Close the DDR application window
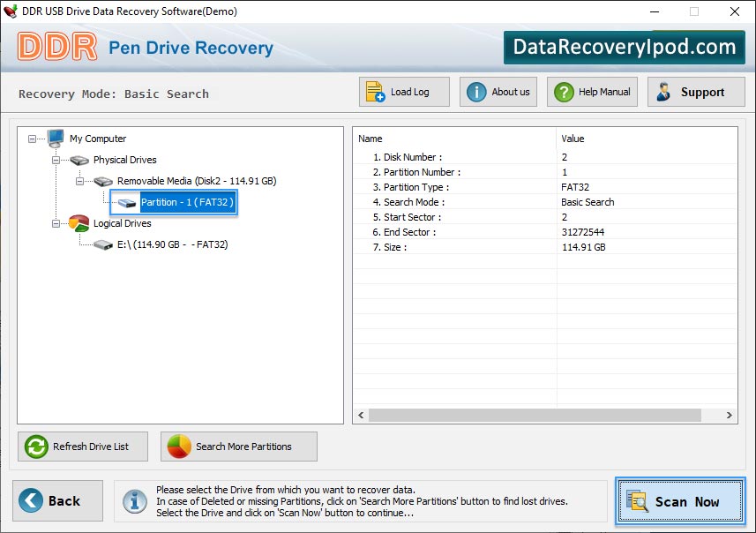The image size is (756, 533). coord(734,11)
